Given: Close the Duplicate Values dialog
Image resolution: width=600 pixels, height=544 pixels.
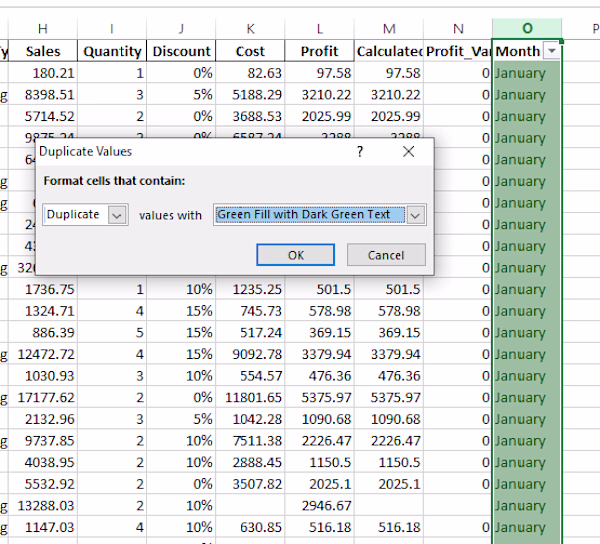Looking at the screenshot, I should (408, 151).
